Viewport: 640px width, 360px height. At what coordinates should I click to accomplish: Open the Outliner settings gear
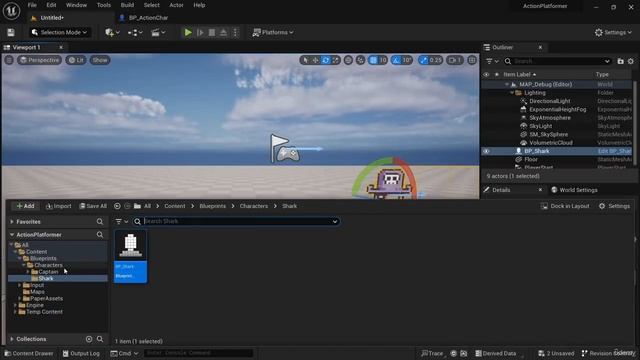[x=631, y=61]
